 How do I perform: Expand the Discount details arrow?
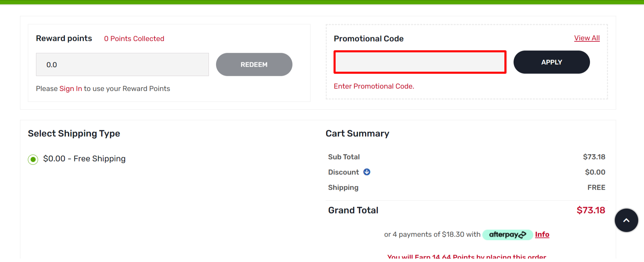366,172
